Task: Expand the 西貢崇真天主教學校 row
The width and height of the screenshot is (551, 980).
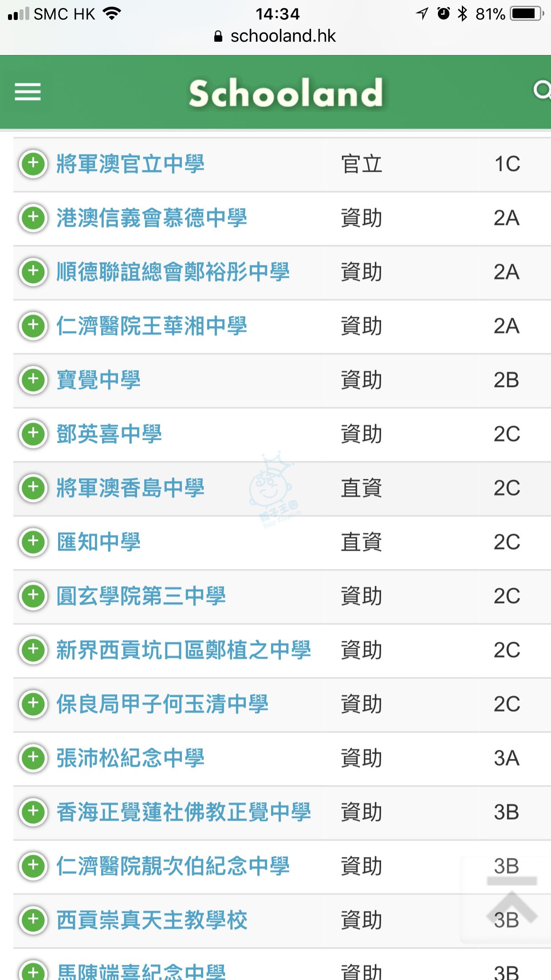Action: point(33,920)
